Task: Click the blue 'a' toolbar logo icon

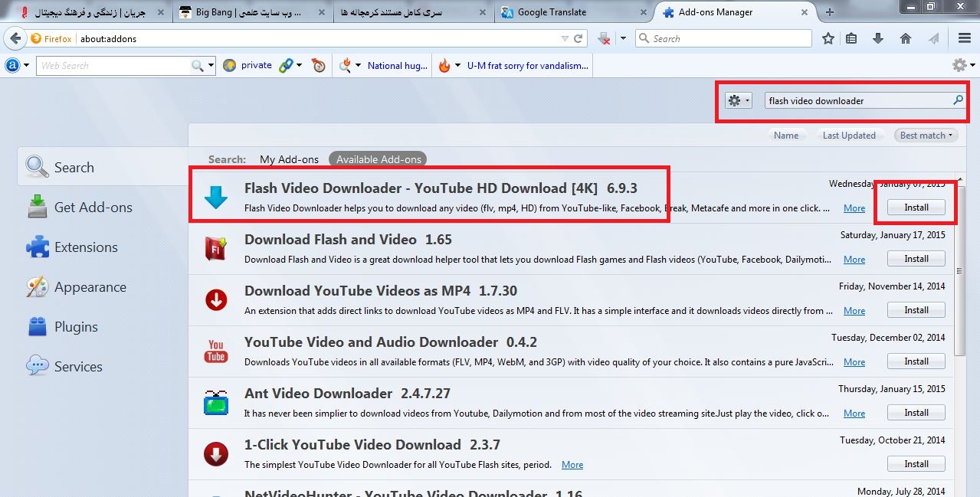Action: (x=12, y=66)
